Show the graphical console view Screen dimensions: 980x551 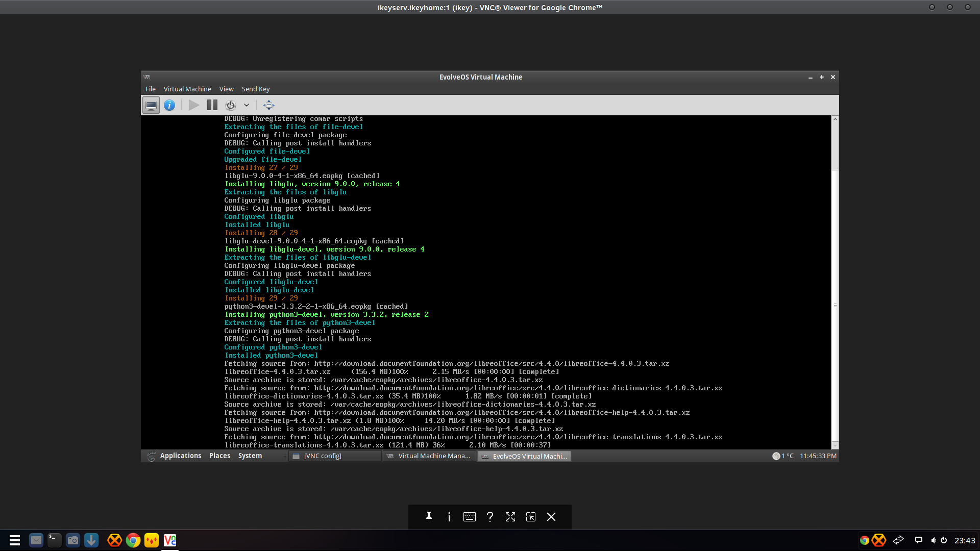151,105
